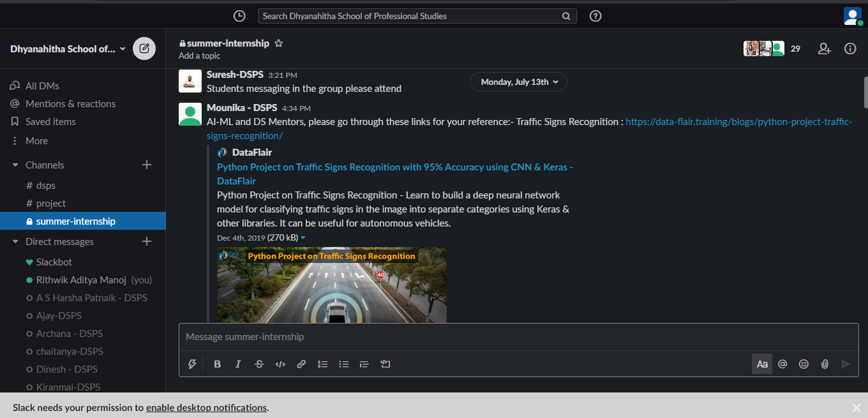Toggle bold formatting
The image size is (868, 418).
[x=217, y=364]
